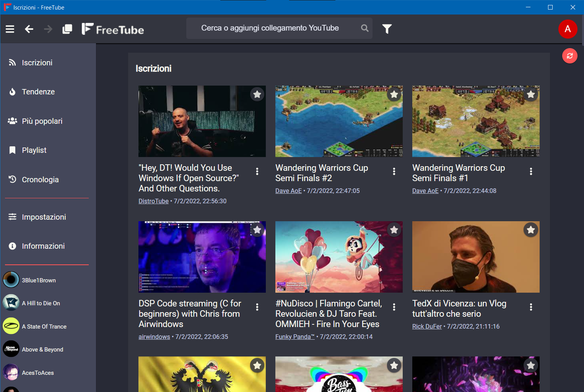Open the search filter options
The image size is (584, 392).
tap(387, 28)
